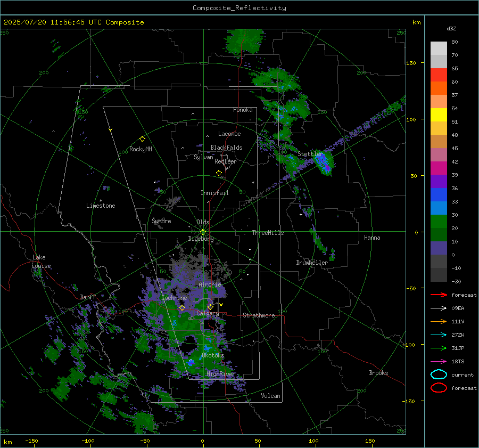Click the green 31JP arrow icon
Viewport: 479px width, 448px height.
click(439, 348)
